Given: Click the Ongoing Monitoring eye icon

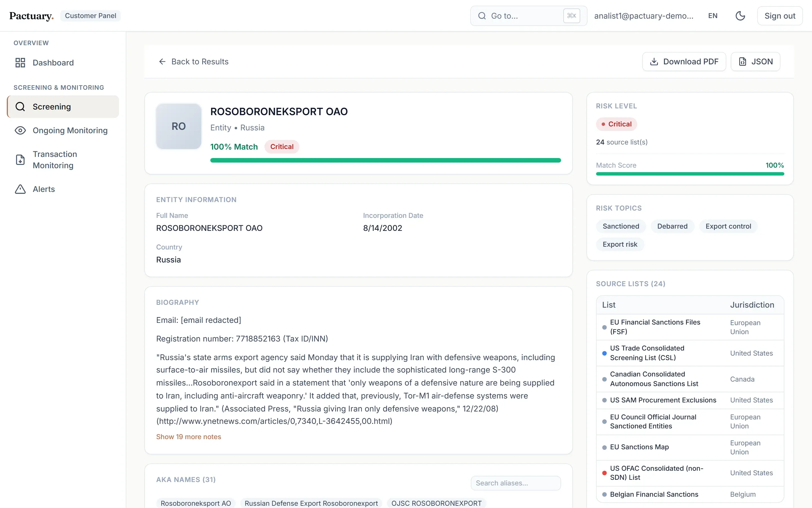Looking at the screenshot, I should 20,130.
